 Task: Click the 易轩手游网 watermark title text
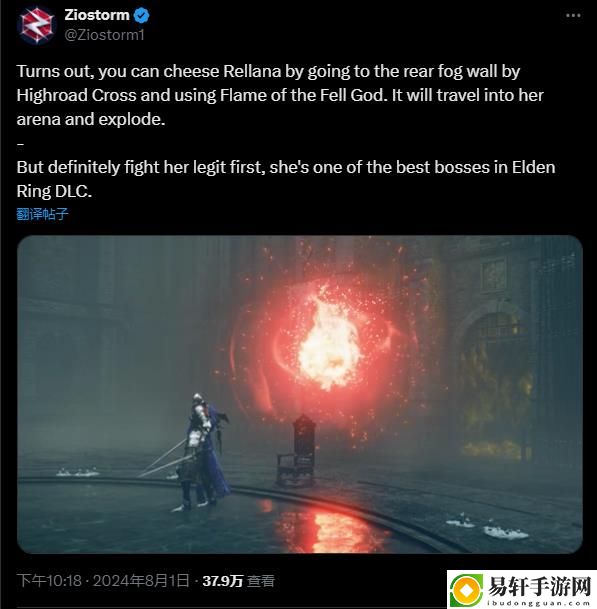click(539, 586)
